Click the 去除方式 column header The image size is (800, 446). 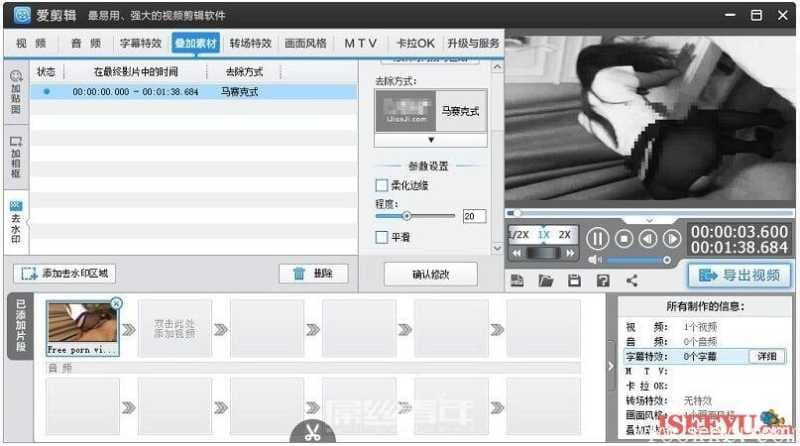[244, 72]
